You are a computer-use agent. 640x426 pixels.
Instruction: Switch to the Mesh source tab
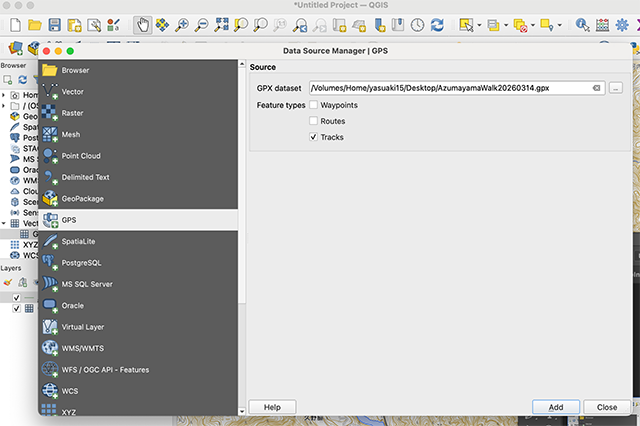138,134
